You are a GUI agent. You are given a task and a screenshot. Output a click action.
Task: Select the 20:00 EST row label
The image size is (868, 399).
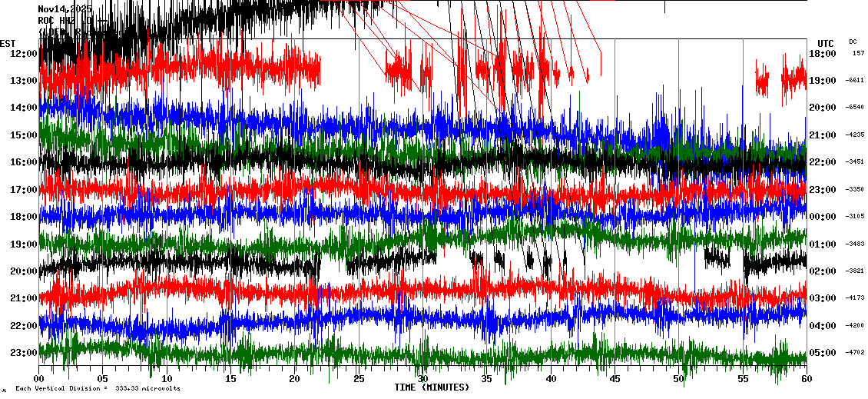tap(25, 271)
